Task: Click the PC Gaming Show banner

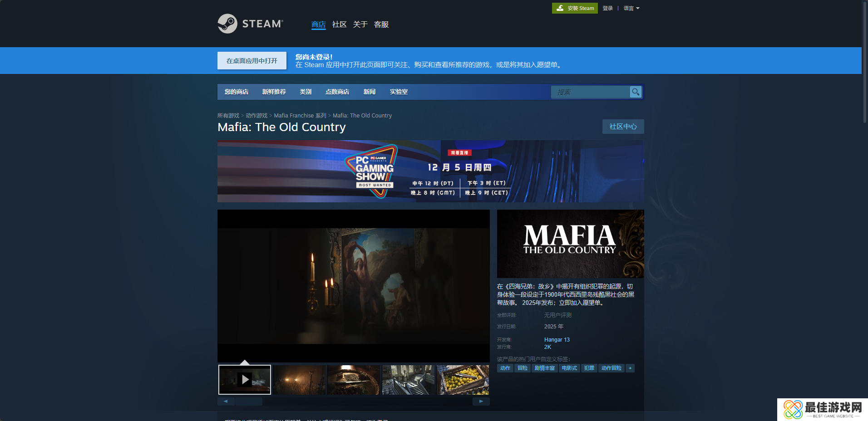Action: click(430, 171)
